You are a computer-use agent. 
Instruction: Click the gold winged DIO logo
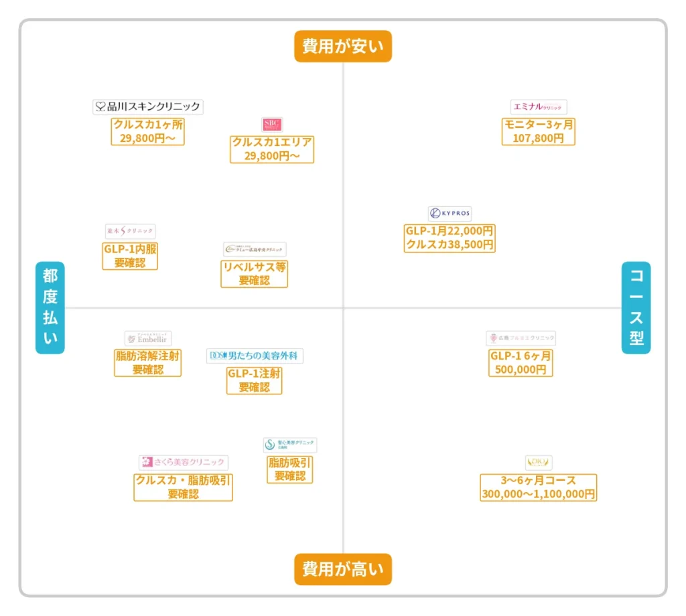[x=539, y=463]
